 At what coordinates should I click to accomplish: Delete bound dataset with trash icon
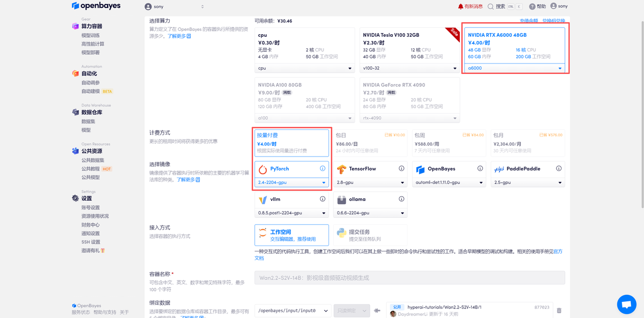click(559, 311)
